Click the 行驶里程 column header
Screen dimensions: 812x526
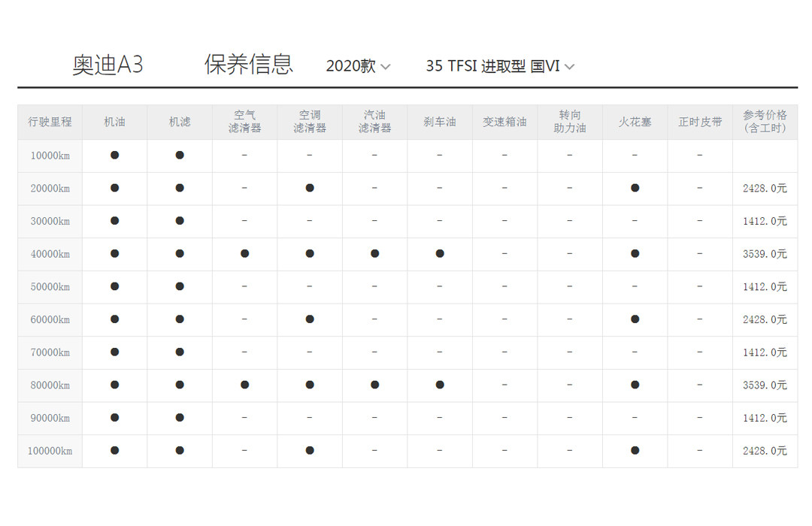(50, 122)
